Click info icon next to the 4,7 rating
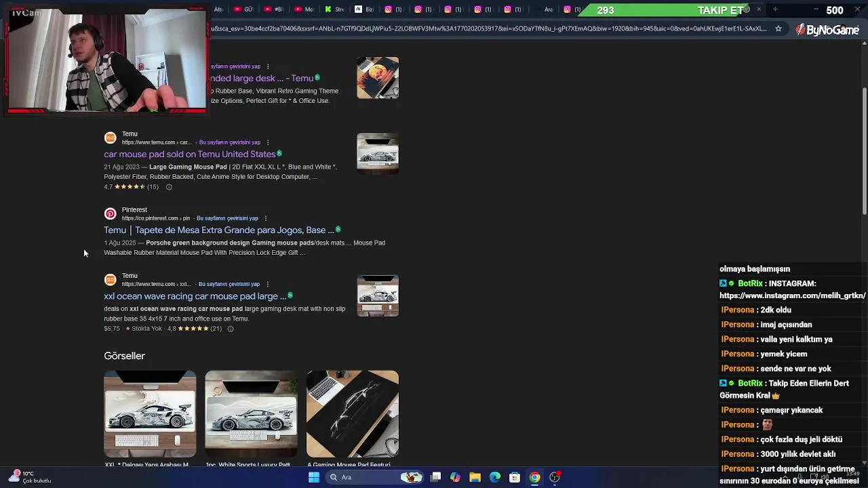This screenshot has width=868, height=488. pos(169,187)
